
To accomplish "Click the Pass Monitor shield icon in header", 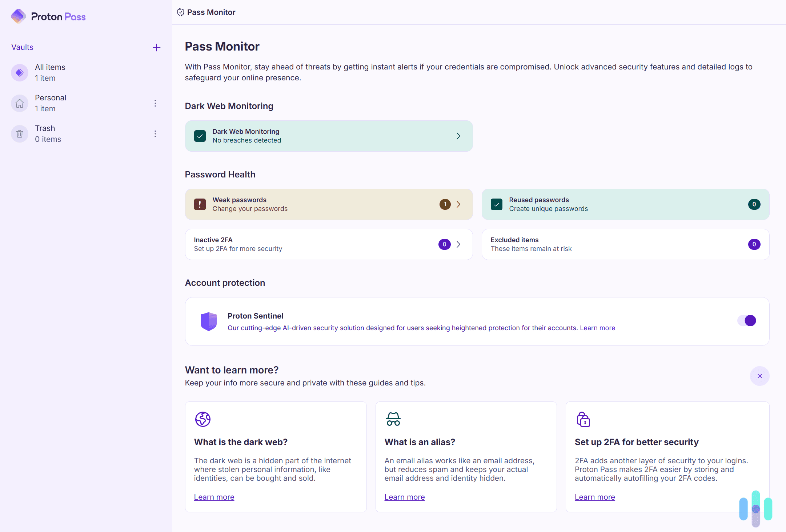I will pyautogui.click(x=181, y=12).
